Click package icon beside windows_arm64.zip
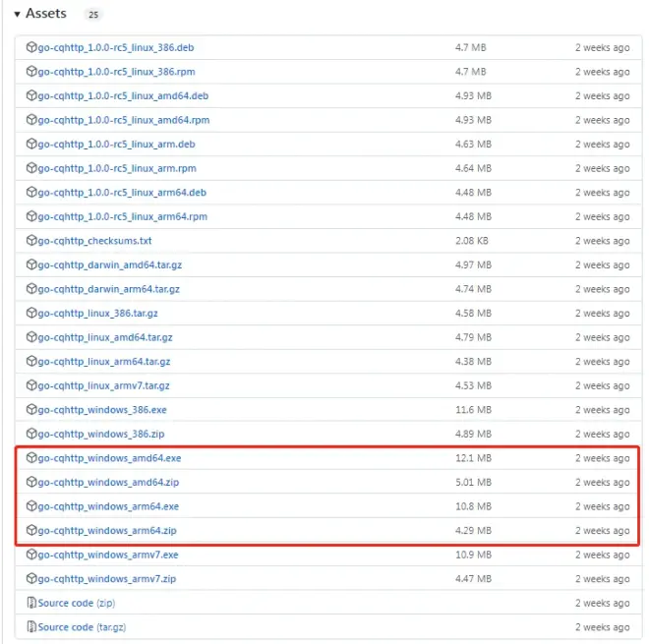Screen dimensions: 649x644 [x=31, y=530]
